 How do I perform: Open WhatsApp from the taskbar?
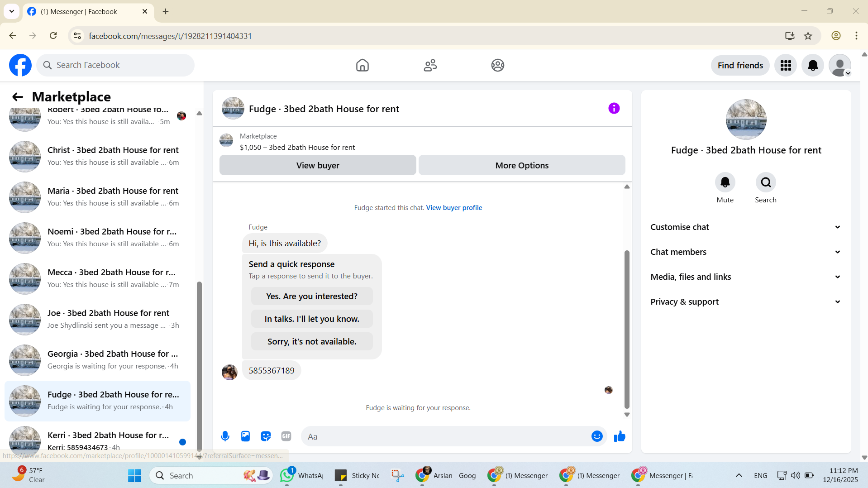point(301,475)
